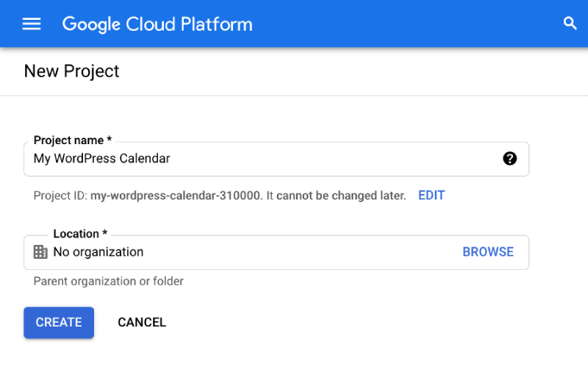
Task: Open the hamburger navigation menu
Action: tap(32, 24)
